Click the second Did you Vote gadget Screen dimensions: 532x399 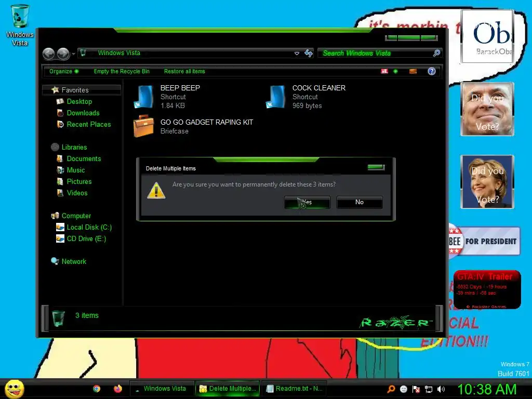[x=487, y=182]
